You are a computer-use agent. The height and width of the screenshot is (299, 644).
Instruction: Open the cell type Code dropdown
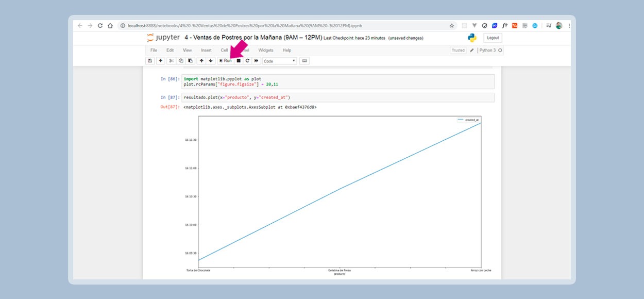point(280,61)
